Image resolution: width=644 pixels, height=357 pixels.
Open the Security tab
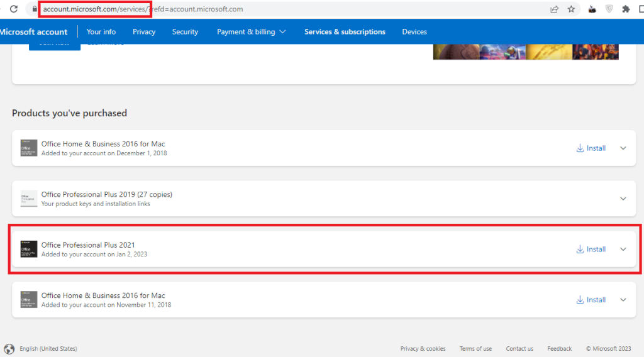coord(185,32)
